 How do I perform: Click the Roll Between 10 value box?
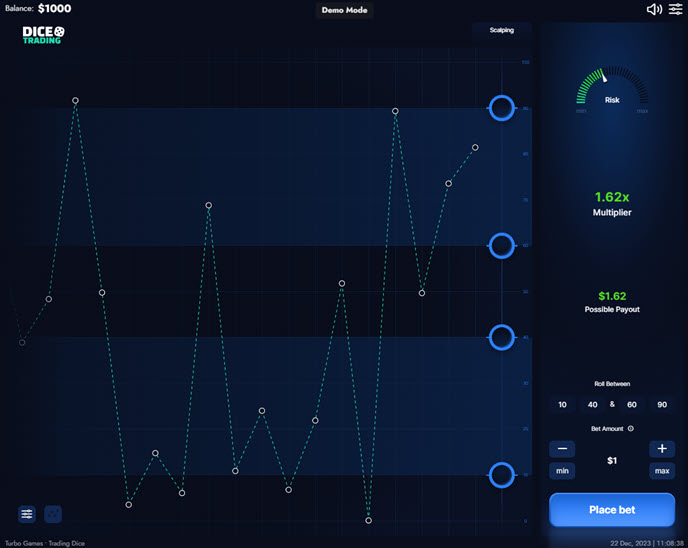[562, 404]
